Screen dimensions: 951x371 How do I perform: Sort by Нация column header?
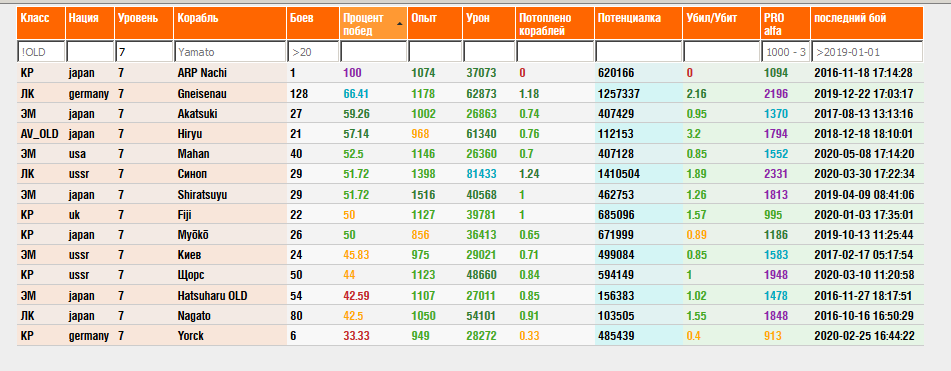(x=90, y=24)
